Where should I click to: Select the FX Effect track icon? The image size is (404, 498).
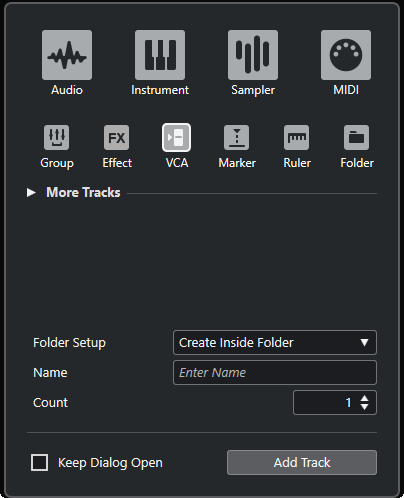click(x=117, y=137)
